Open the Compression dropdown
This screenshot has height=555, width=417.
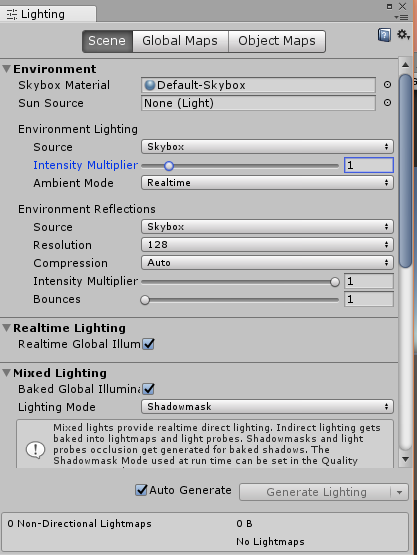(267, 263)
